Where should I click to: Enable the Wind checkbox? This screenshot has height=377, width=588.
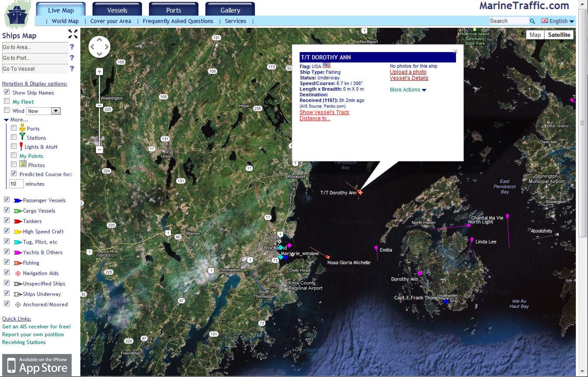click(7, 110)
